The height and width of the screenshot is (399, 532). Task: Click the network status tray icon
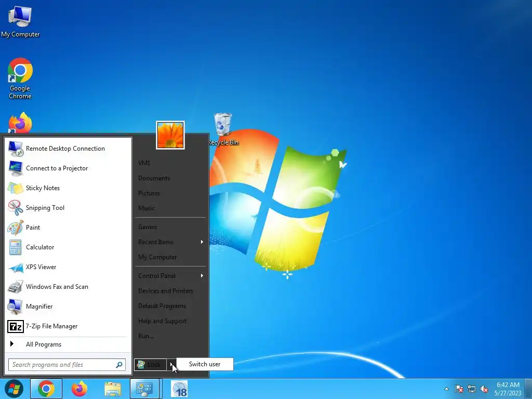pos(472,389)
